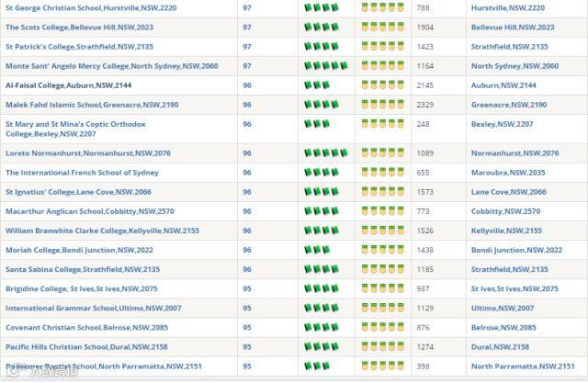The image size is (588, 383).
Task: Click the Dural, NSW, 2158 location link
Action: pos(500,346)
